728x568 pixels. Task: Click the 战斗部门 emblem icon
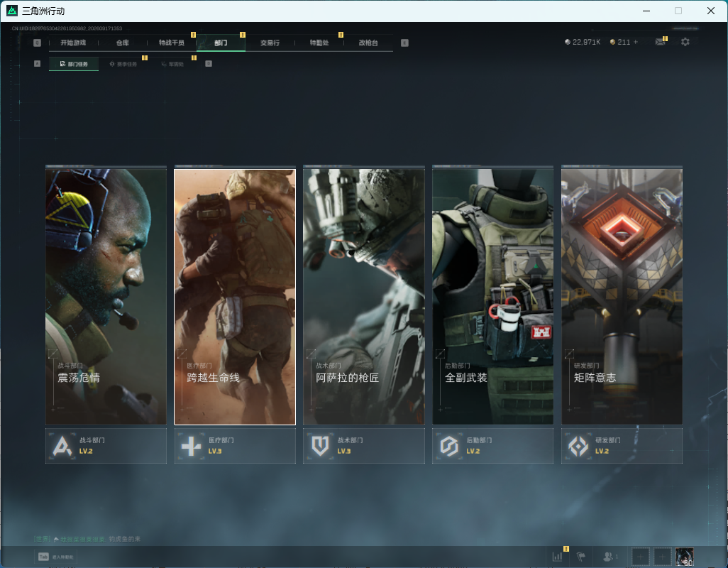[x=62, y=446]
